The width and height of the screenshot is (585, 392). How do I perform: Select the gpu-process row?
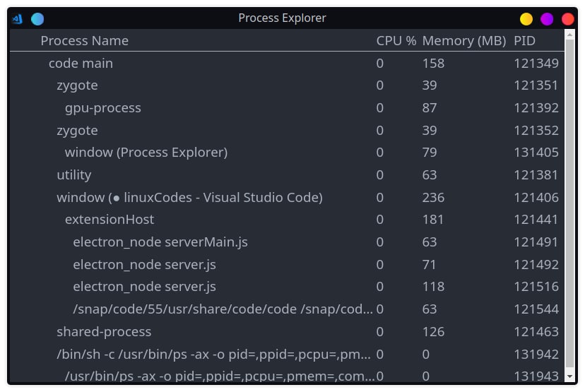tap(287, 108)
